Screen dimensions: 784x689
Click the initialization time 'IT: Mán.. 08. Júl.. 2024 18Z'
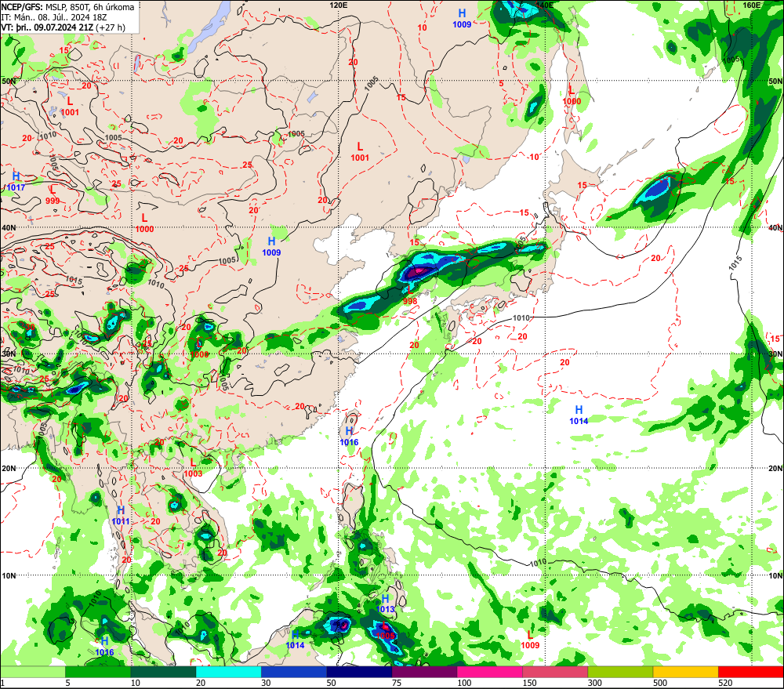pos(54,17)
